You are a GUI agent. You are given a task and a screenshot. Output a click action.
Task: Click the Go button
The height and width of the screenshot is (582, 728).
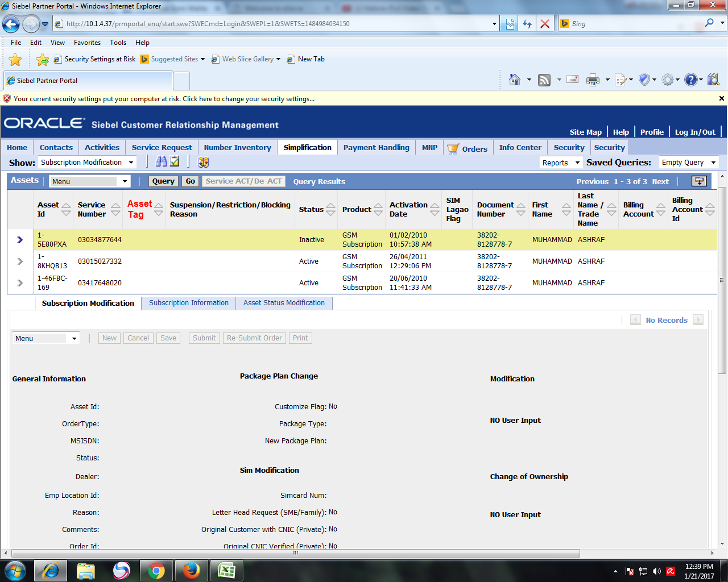pos(190,181)
